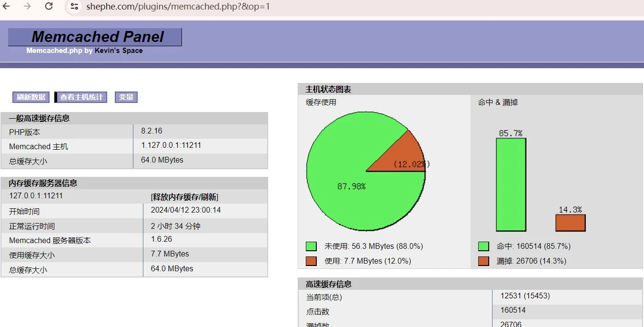Click the green 未使用 legend swatch
644x327 pixels.
tap(312, 246)
